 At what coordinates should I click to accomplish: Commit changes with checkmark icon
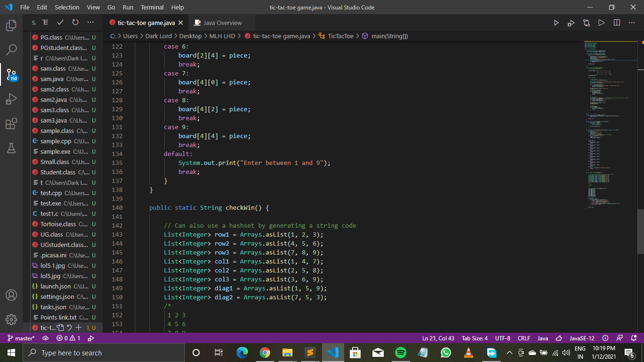click(x=60, y=22)
